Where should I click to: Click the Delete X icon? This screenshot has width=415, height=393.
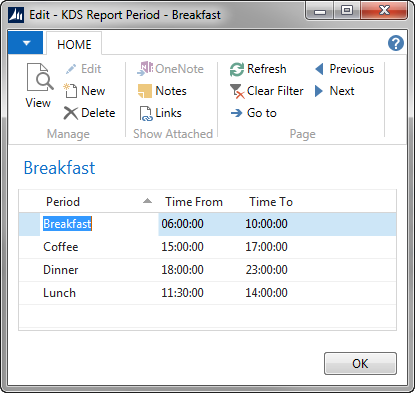70,113
